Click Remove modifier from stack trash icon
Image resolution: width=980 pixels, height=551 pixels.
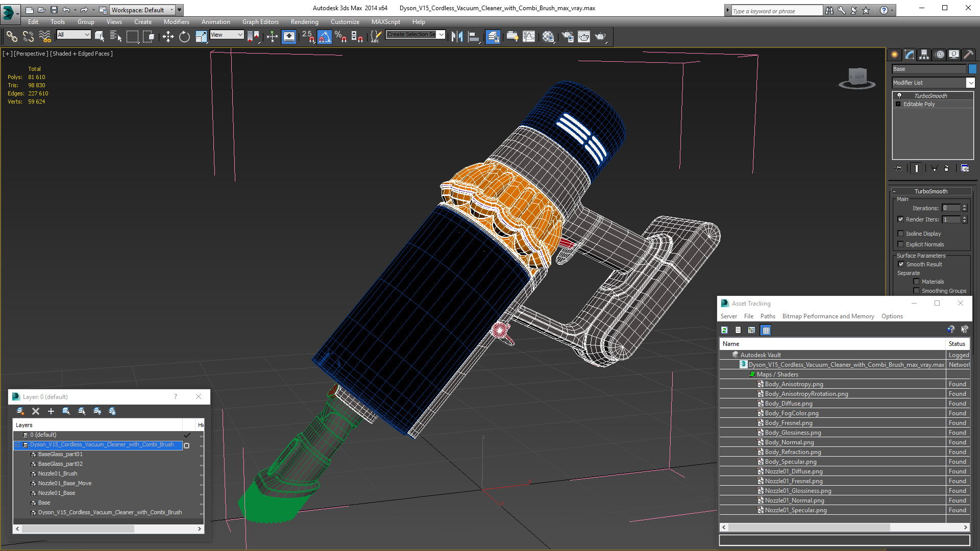click(x=947, y=168)
